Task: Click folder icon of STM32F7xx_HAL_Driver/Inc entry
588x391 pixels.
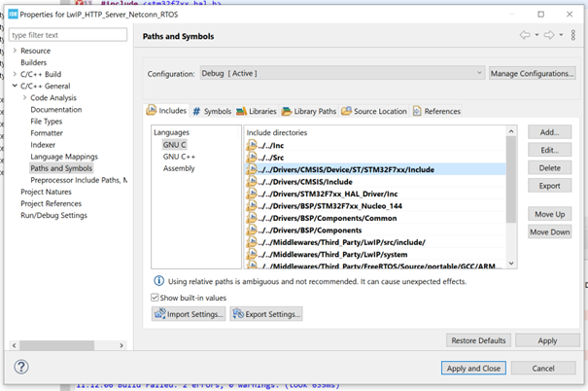Action: point(252,194)
